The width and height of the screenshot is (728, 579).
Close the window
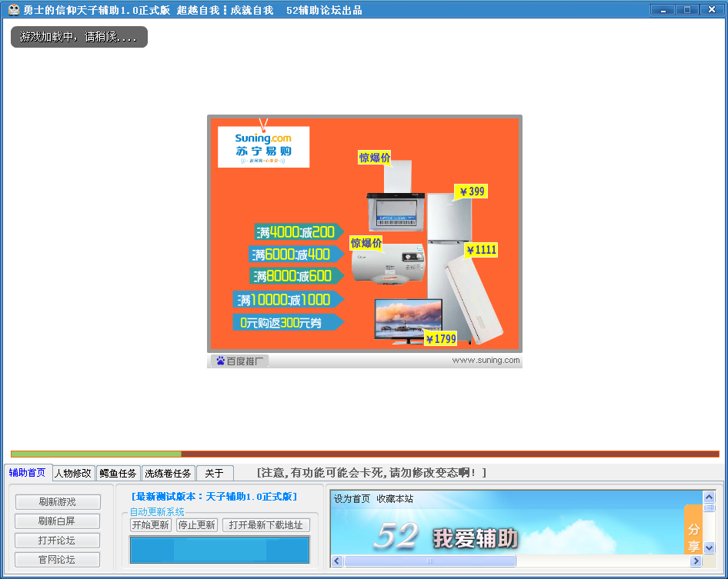(x=711, y=10)
